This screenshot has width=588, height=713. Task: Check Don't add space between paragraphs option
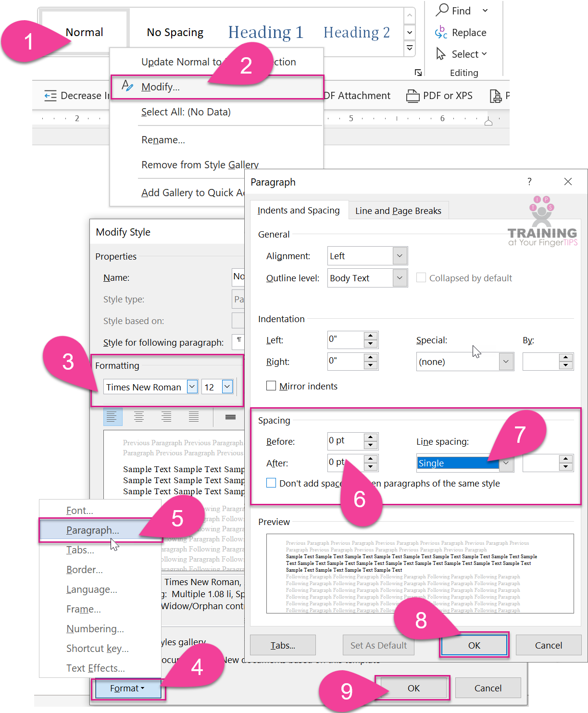point(271,483)
